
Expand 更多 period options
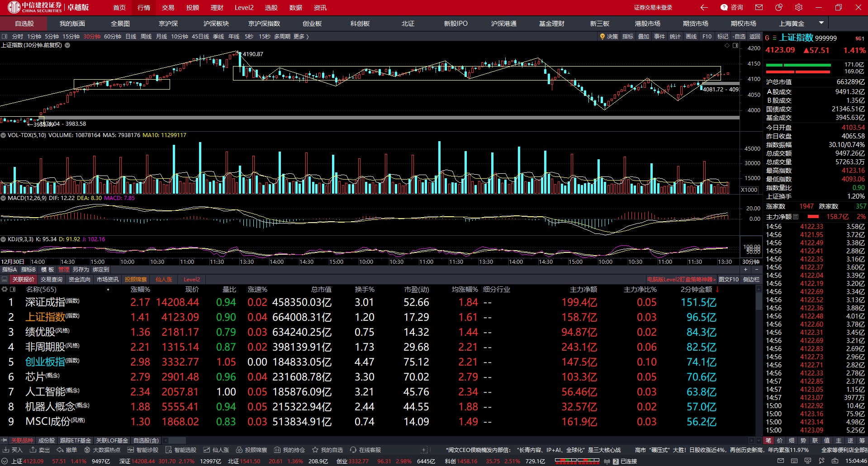[x=301, y=37]
